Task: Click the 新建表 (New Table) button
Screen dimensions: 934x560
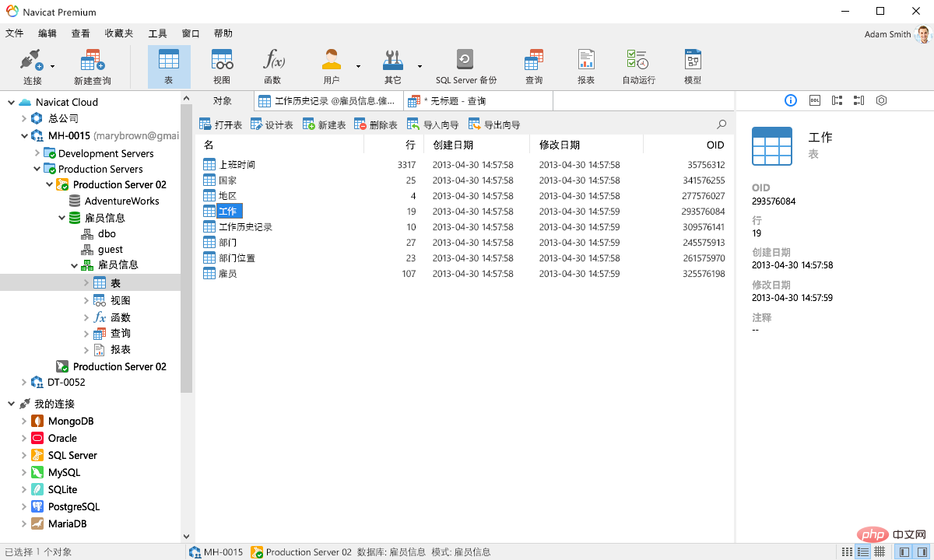Action: 324,124
